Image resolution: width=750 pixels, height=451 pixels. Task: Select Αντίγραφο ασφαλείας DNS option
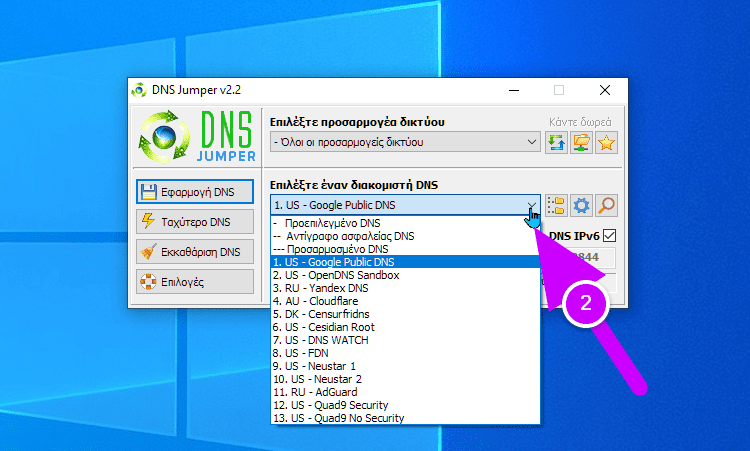click(405, 236)
